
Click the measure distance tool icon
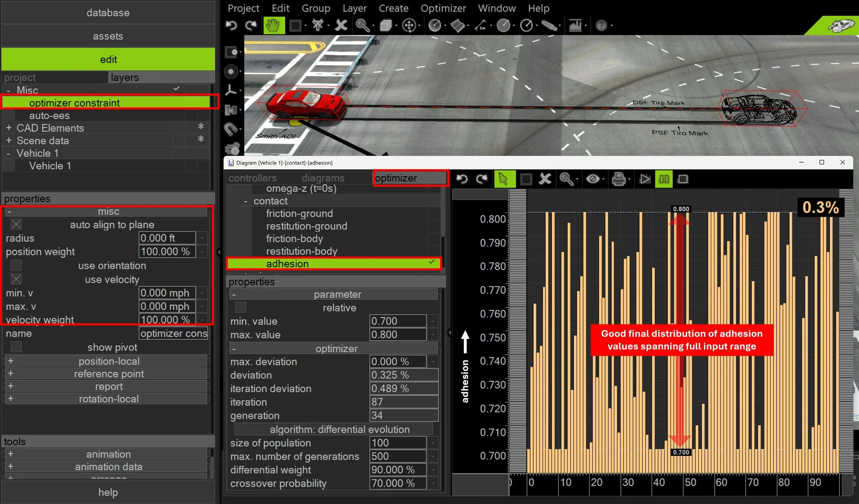point(481,25)
